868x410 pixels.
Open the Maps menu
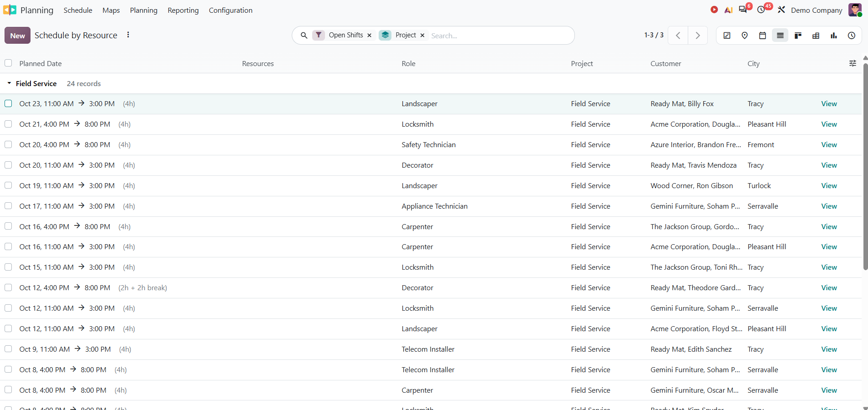pyautogui.click(x=111, y=10)
